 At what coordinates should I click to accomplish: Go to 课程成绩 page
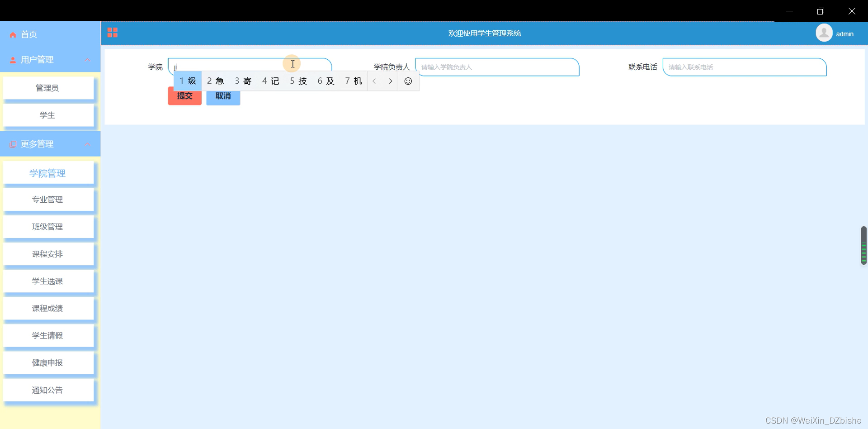48,308
